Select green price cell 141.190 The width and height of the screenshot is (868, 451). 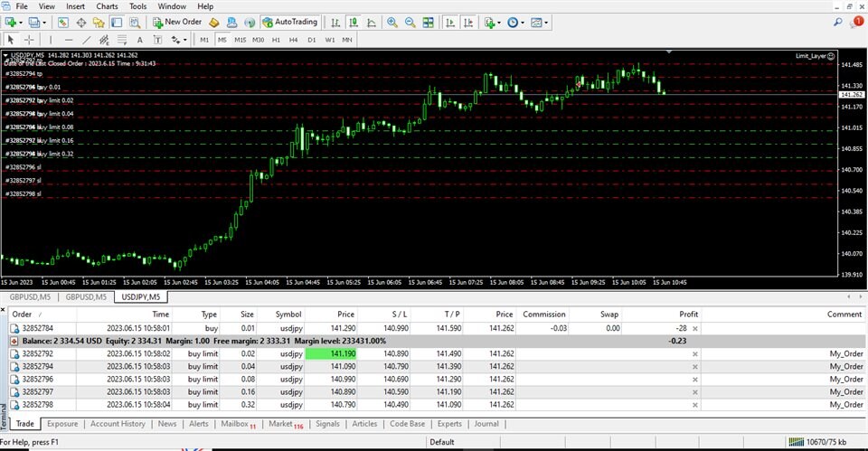[x=331, y=353]
